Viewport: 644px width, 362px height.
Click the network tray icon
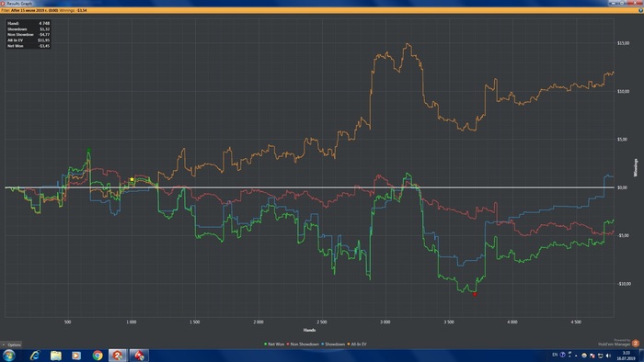click(600, 356)
